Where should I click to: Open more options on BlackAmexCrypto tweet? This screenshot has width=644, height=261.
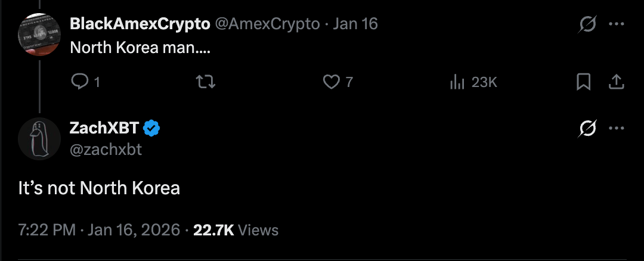617,24
